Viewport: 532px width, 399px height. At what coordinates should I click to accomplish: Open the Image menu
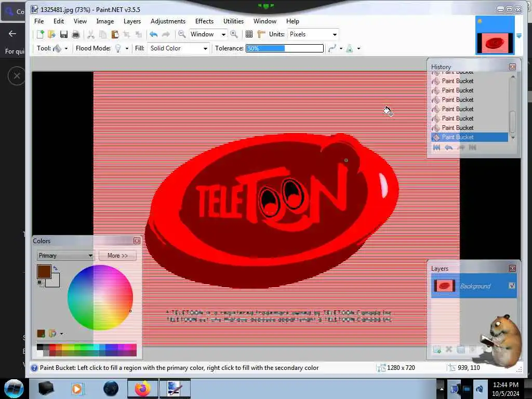point(105,21)
